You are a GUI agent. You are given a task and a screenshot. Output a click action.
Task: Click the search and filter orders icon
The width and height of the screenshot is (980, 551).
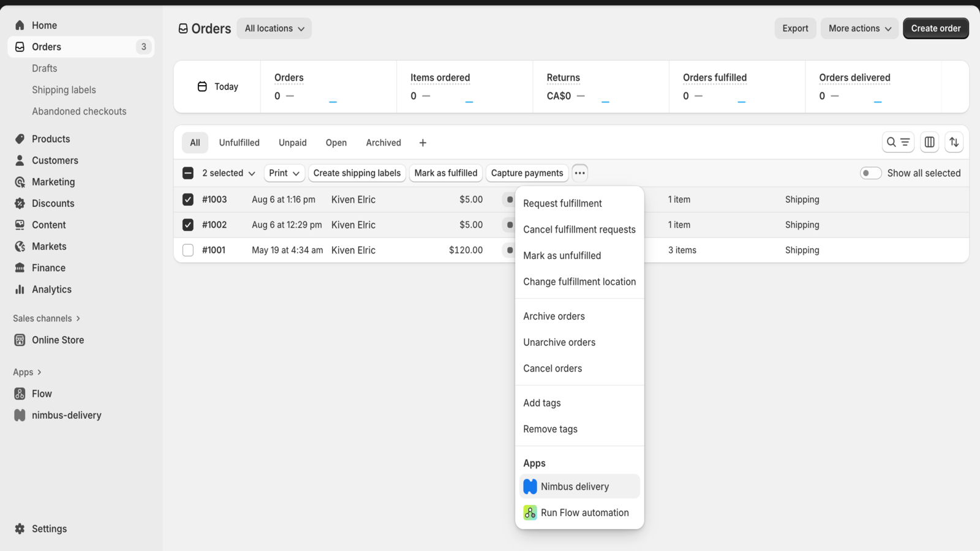coord(897,142)
